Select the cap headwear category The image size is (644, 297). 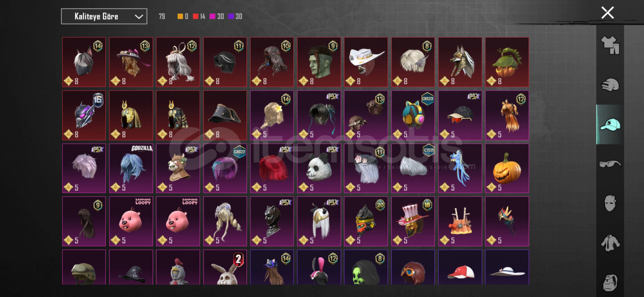(x=610, y=124)
